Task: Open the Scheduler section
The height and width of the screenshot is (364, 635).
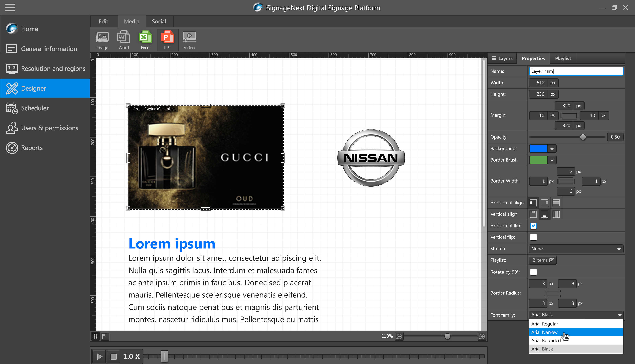Action: pyautogui.click(x=45, y=108)
